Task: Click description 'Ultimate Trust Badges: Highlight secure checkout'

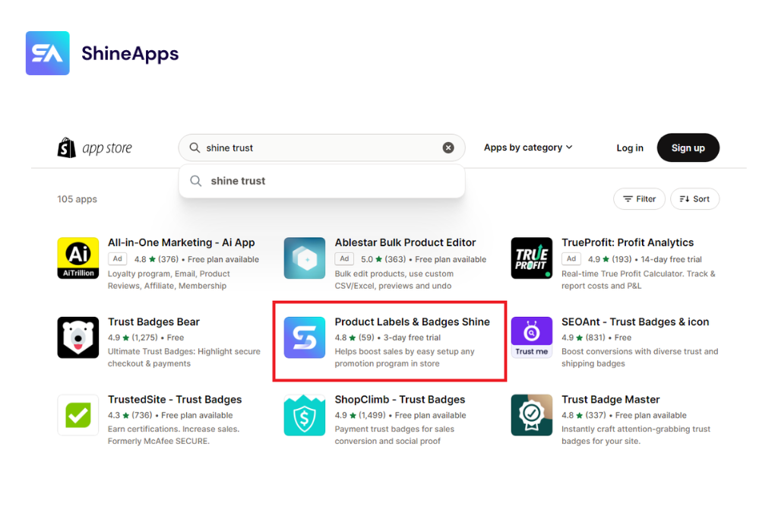Action: point(184,357)
